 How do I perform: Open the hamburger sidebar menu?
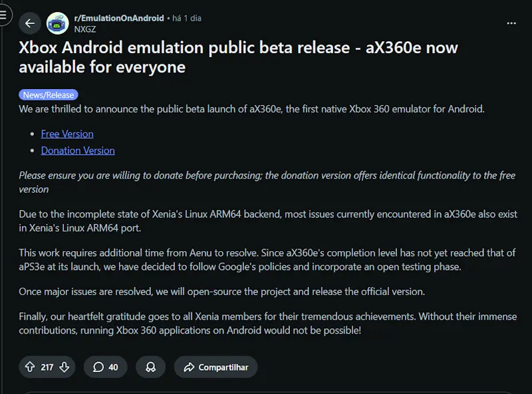pyautogui.click(x=4, y=15)
